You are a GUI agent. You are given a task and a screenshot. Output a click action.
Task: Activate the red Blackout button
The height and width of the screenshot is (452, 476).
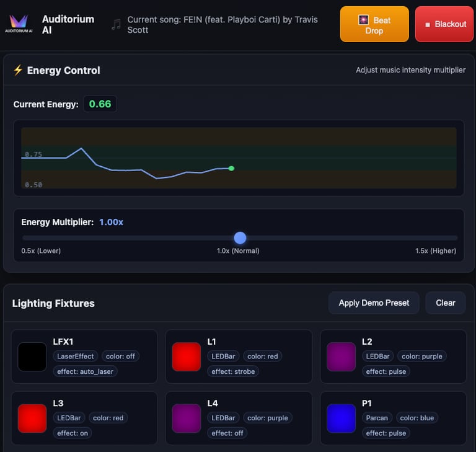pos(444,24)
